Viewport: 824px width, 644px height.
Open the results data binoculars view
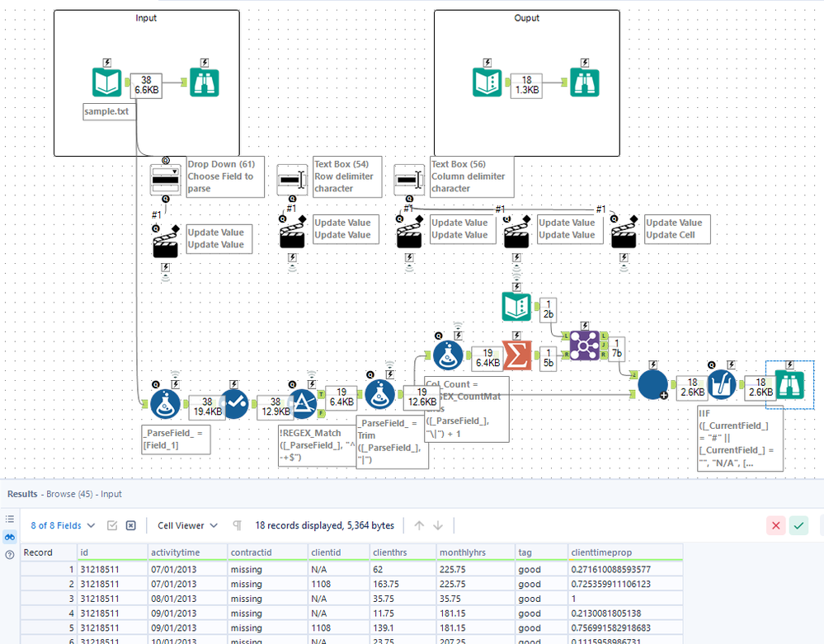9,537
